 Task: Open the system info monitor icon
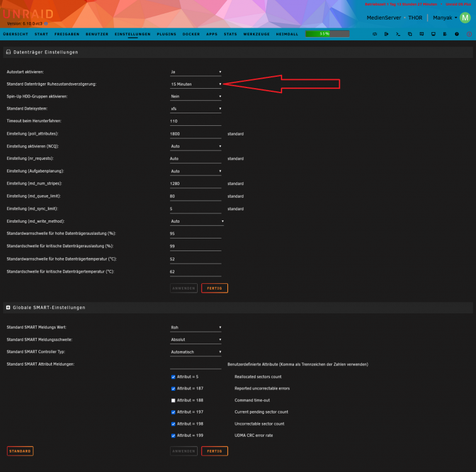(433, 34)
